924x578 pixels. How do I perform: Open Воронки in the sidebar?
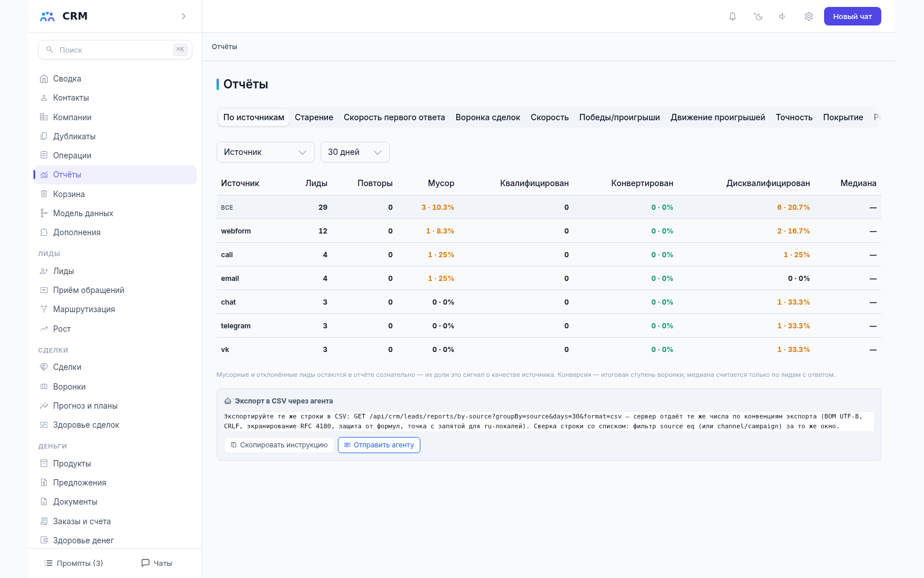point(115,387)
